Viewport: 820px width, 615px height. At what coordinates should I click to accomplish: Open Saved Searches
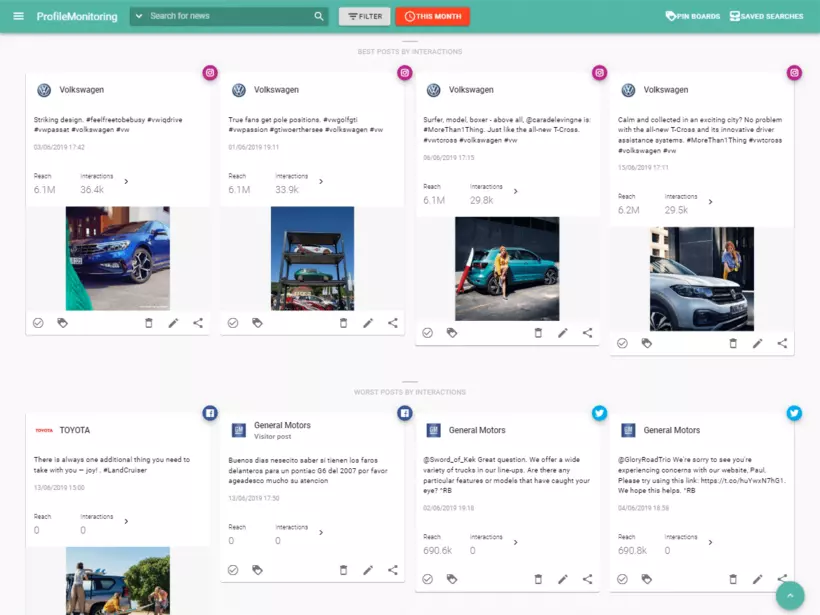point(766,16)
